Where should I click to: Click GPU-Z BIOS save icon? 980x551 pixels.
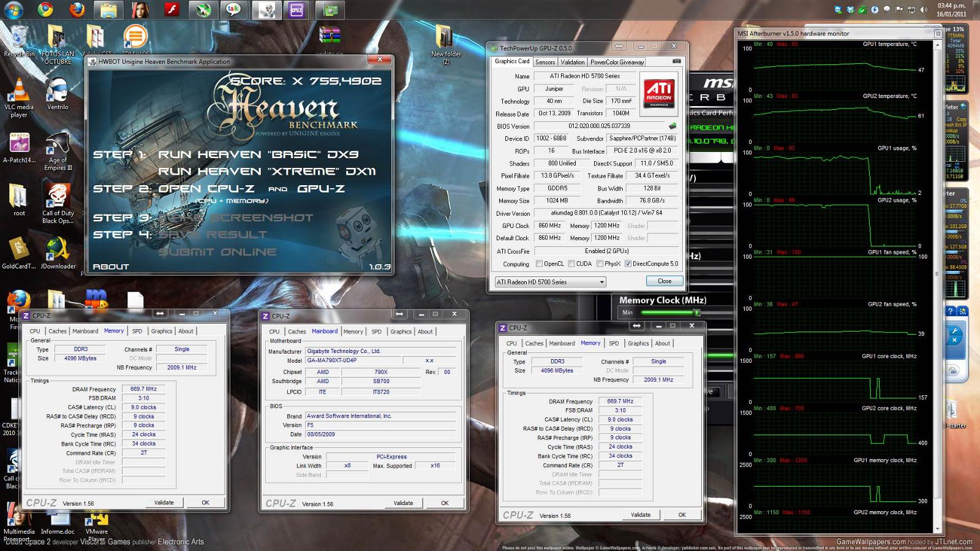click(x=673, y=126)
